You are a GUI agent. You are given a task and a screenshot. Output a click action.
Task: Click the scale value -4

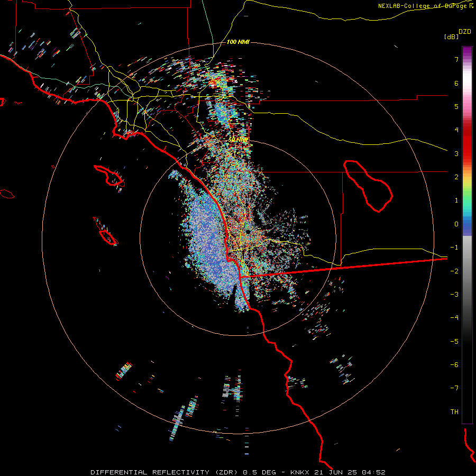(454, 318)
